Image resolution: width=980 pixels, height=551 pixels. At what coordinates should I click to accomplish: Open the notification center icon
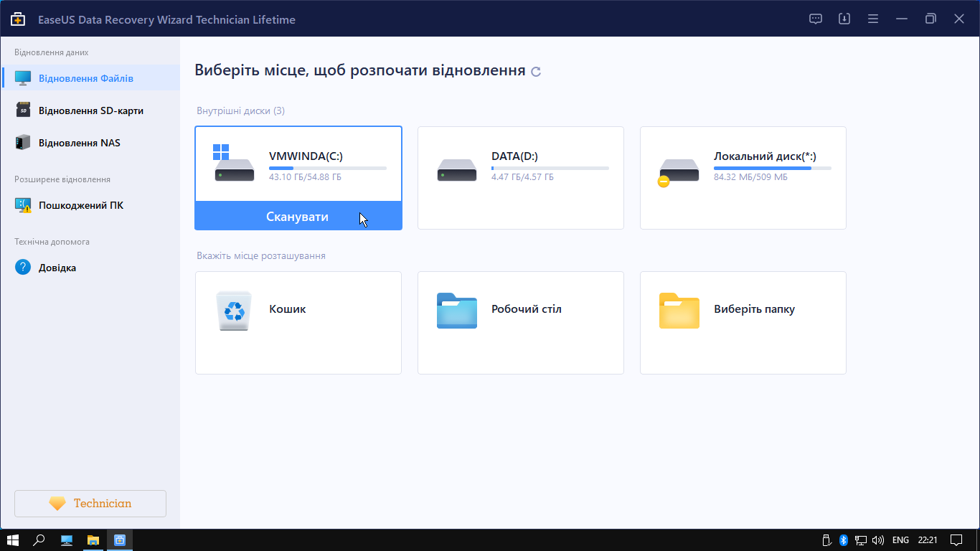[956, 540]
